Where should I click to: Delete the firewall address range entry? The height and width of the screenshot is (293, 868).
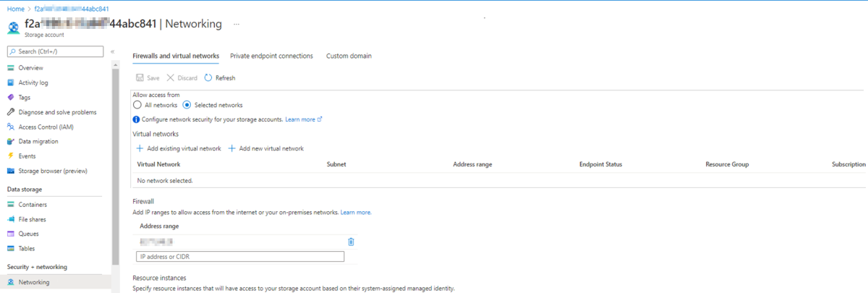click(x=351, y=242)
